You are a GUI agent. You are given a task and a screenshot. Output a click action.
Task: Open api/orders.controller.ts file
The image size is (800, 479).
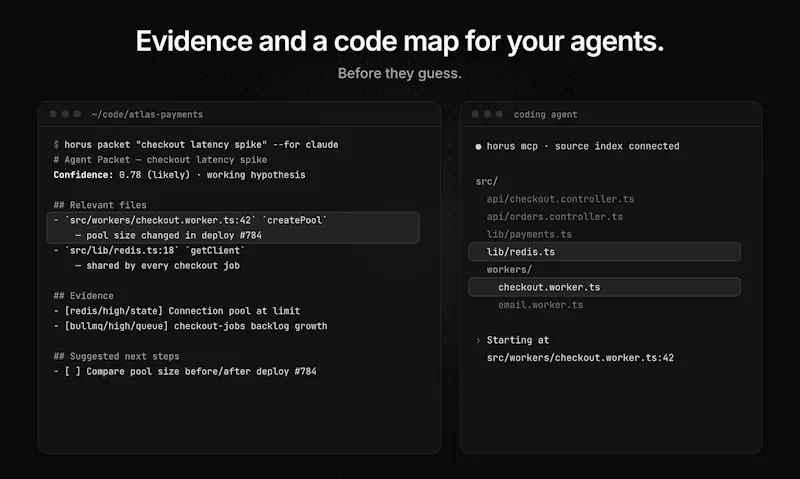[555, 216]
